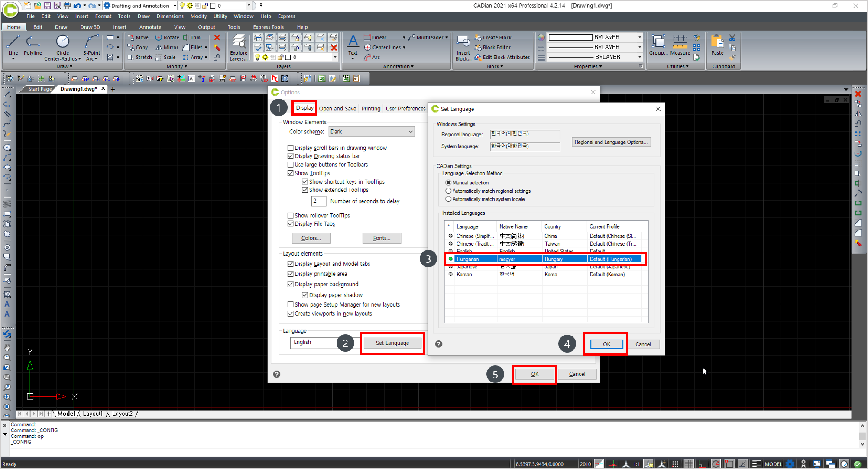Image resolution: width=868 pixels, height=469 pixels.
Task: Toggle Show ToolTips checkbox
Action: (x=291, y=173)
